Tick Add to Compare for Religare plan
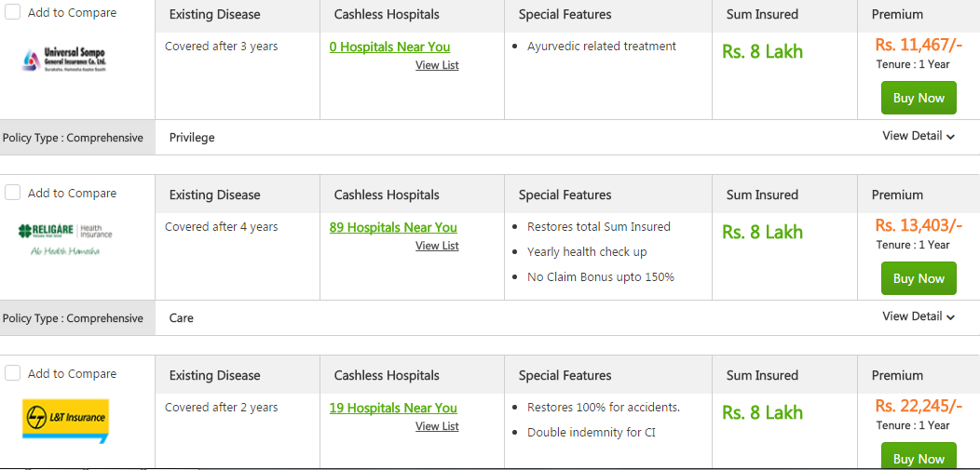 (x=12, y=193)
